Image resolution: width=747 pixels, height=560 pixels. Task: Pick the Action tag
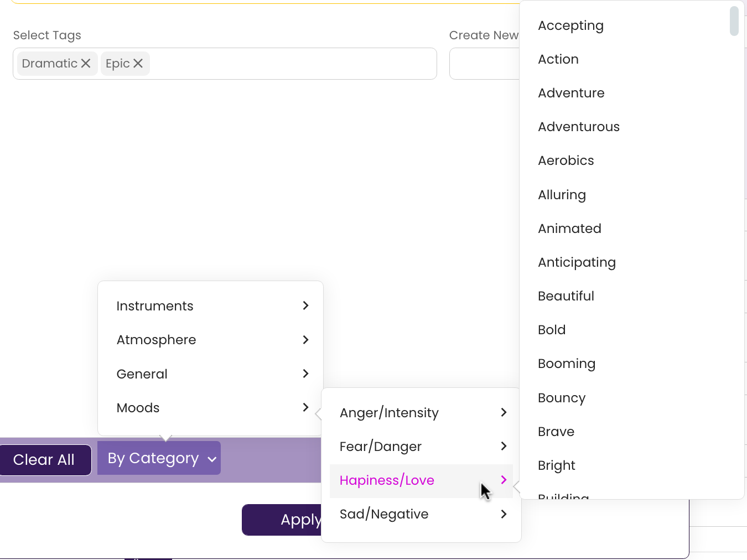click(558, 59)
